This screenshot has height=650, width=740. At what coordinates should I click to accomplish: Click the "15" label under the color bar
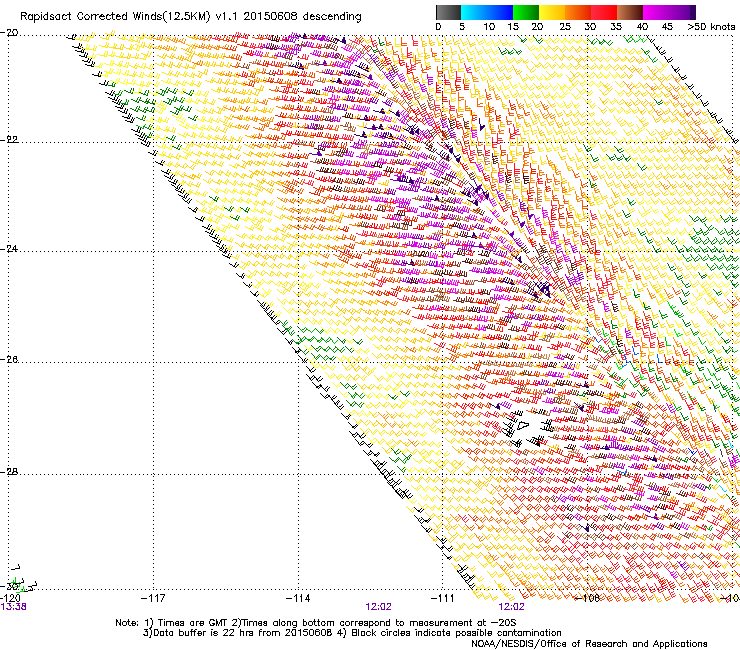pos(513,27)
